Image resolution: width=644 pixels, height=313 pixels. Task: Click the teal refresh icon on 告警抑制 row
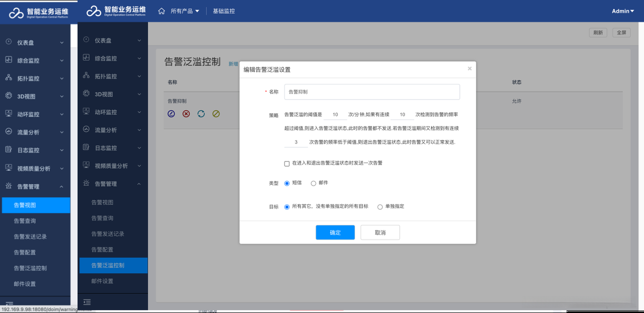[x=201, y=114]
